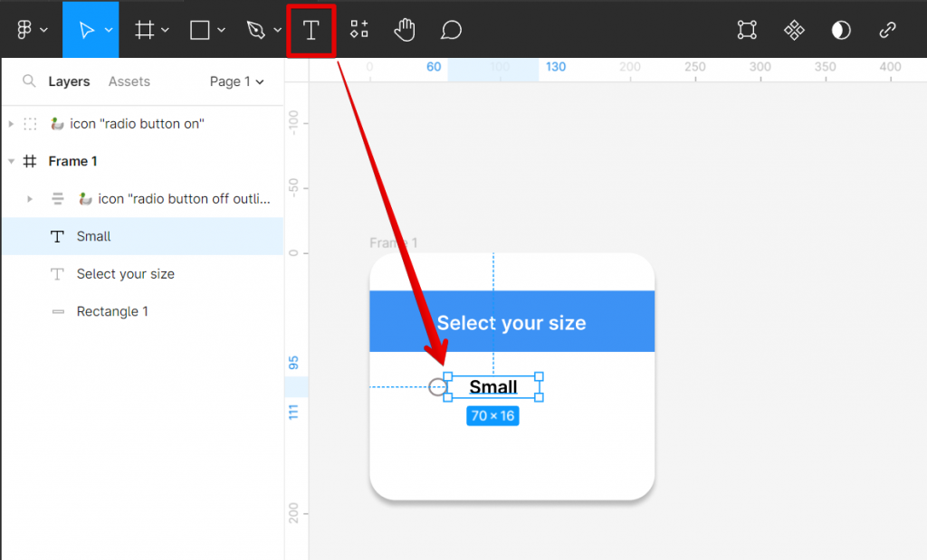Collapse Frame 1 in the Layers panel

tap(11, 161)
